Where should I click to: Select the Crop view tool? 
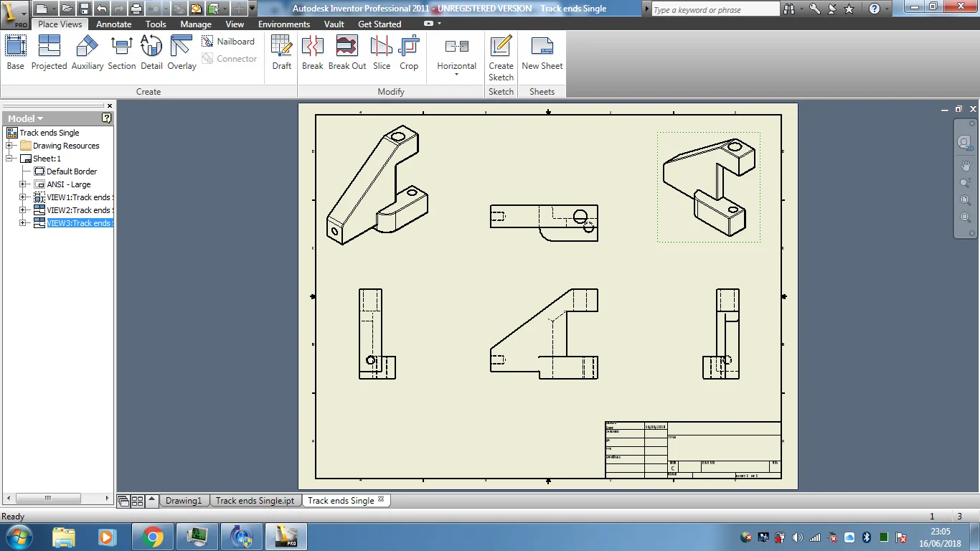tap(409, 53)
